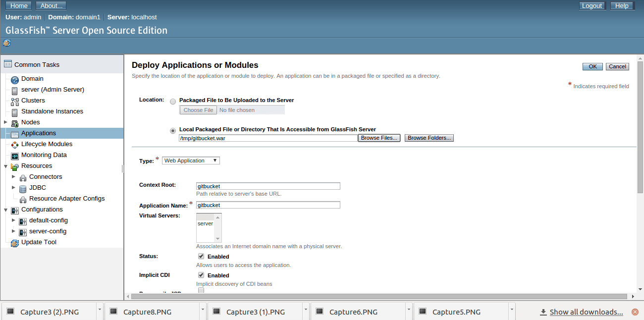Open the Type Web Application dropdown

tap(191, 160)
